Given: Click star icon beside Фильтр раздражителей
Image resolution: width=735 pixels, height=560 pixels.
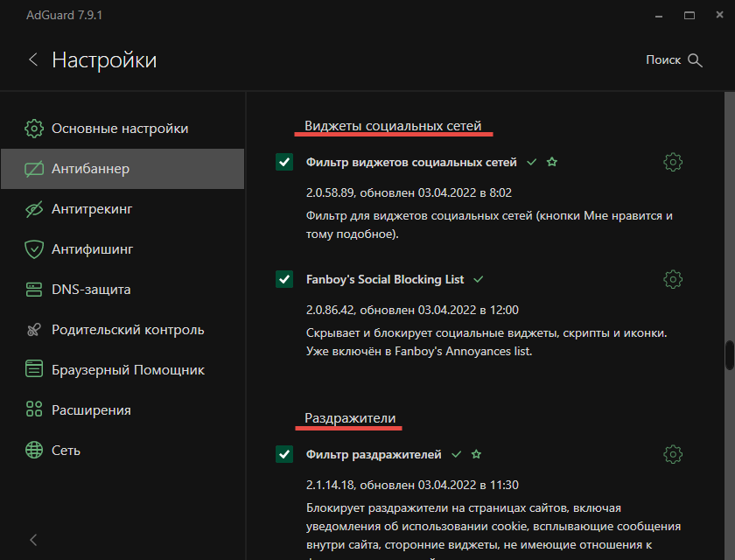Looking at the screenshot, I should pos(476,454).
